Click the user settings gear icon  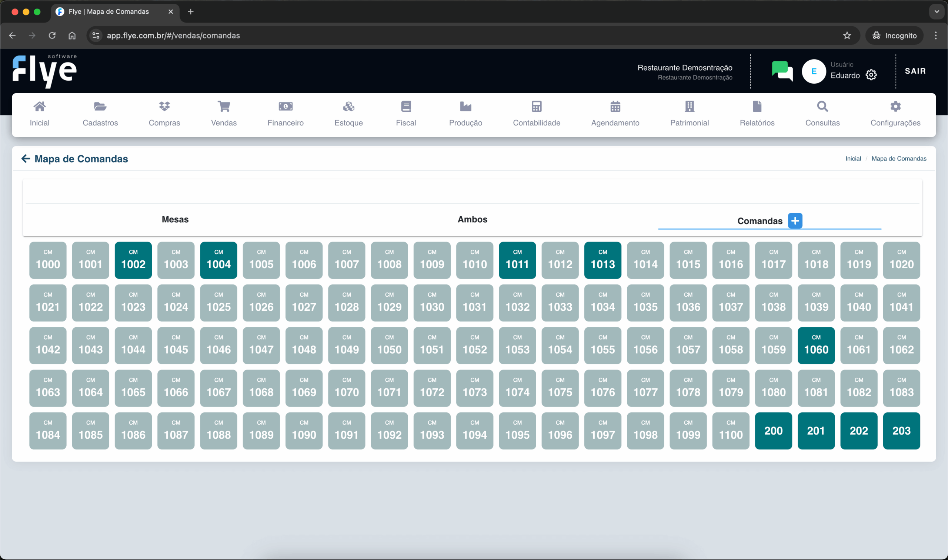point(871,75)
